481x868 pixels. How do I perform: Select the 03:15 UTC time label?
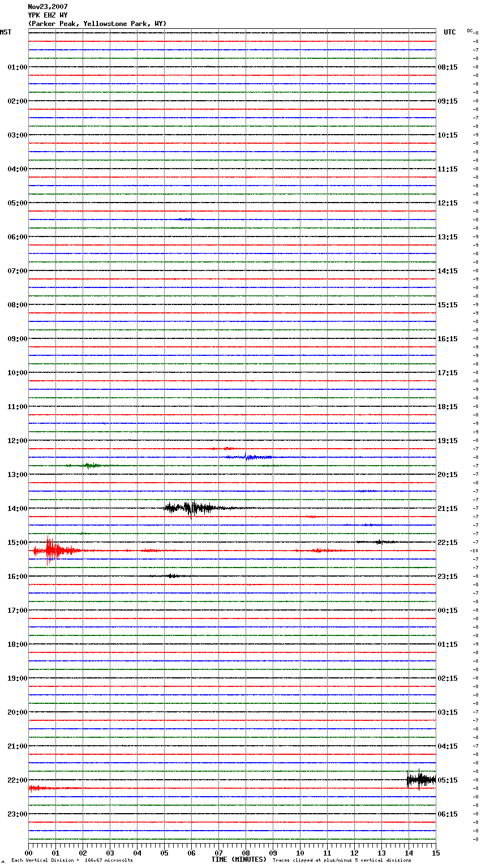pyautogui.click(x=448, y=712)
